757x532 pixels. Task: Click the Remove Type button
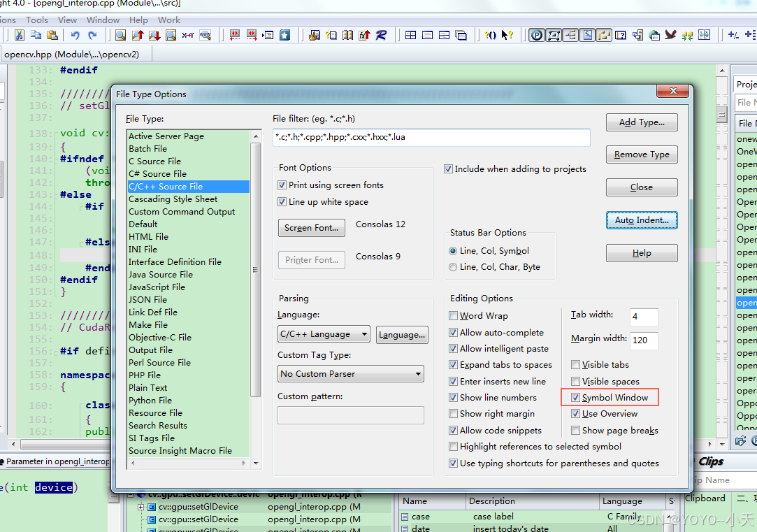tap(642, 154)
